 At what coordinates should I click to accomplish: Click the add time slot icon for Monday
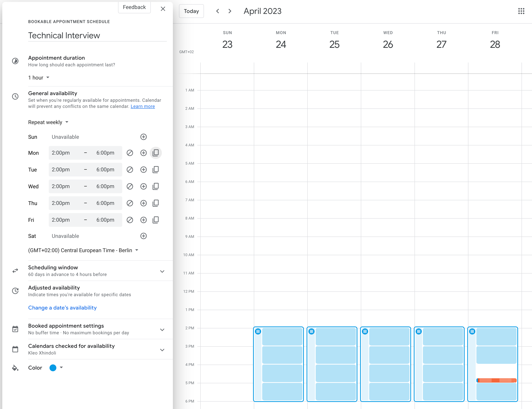point(143,153)
